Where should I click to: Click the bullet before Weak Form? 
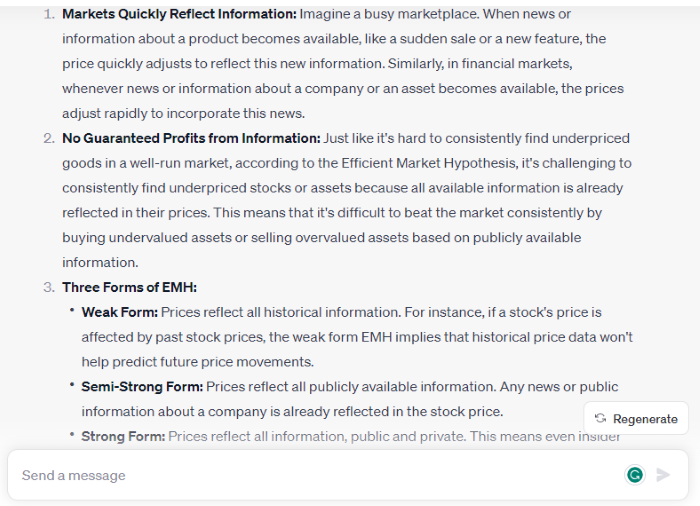(72, 310)
